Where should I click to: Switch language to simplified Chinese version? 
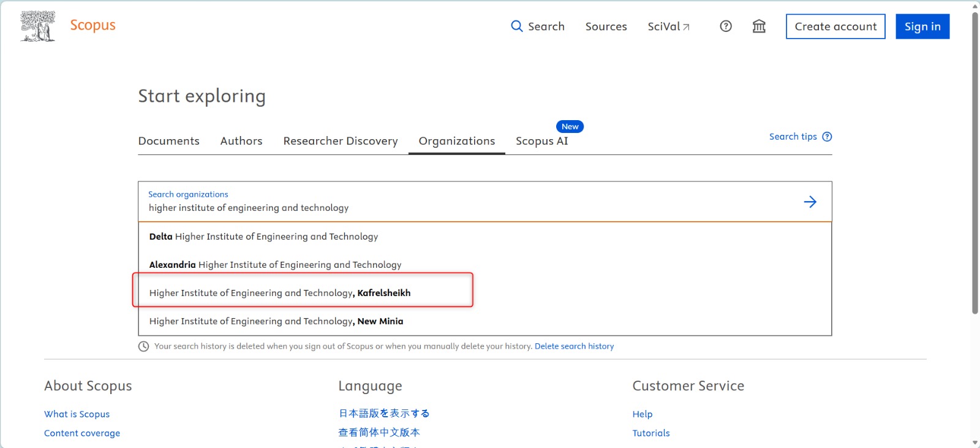(x=379, y=433)
